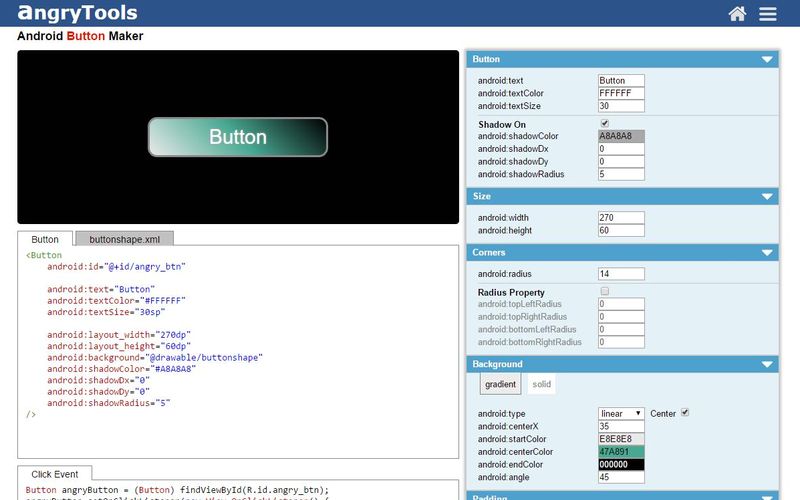Edit the android:text field

click(621, 81)
